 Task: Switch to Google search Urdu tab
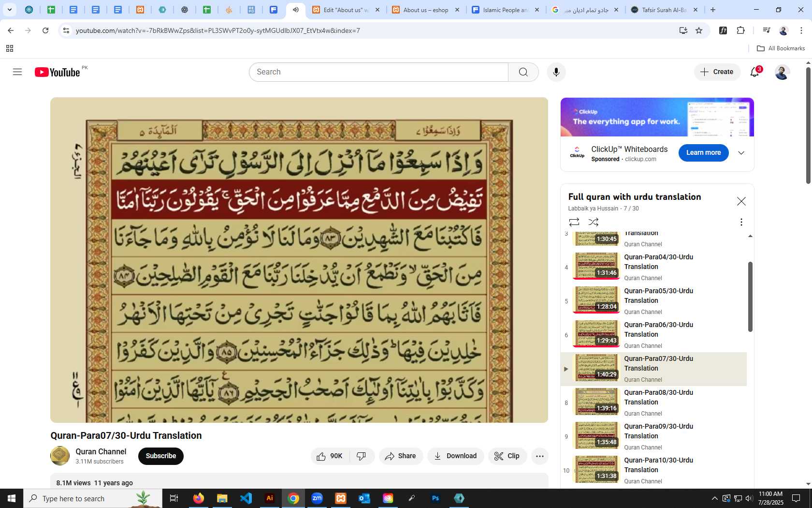pos(585,10)
